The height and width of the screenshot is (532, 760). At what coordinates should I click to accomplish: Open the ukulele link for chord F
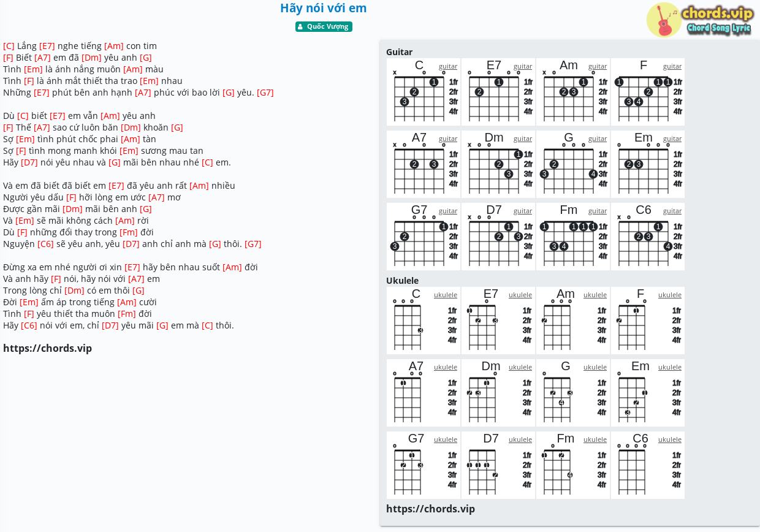pyautogui.click(x=670, y=295)
